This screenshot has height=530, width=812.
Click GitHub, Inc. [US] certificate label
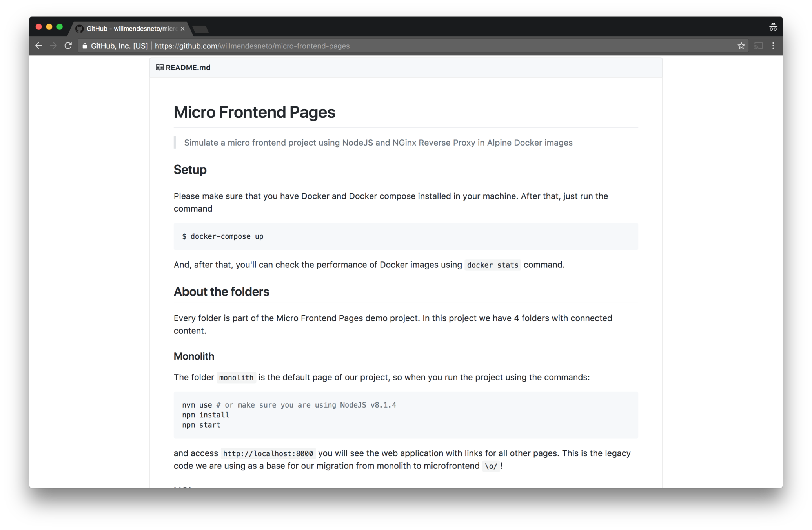coord(119,46)
